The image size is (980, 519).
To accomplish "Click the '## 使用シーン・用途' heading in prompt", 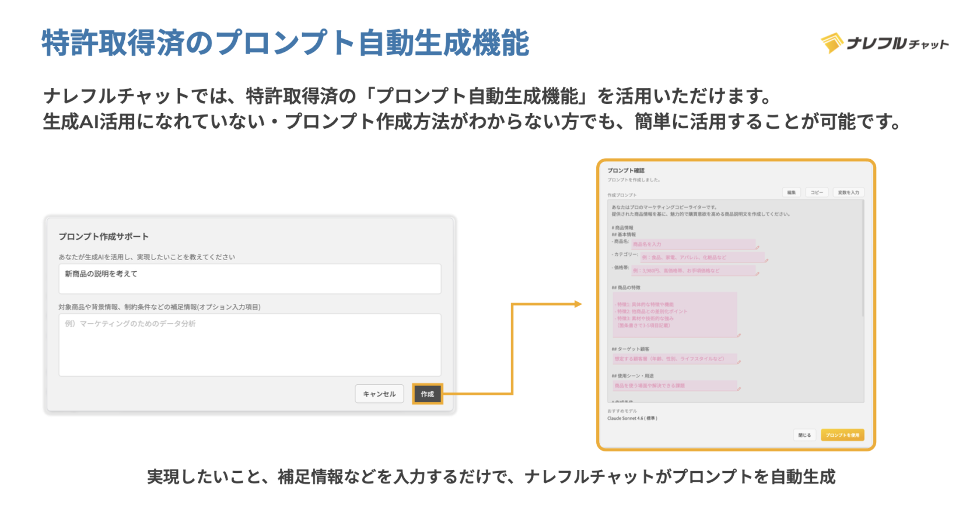I will coord(633,376).
